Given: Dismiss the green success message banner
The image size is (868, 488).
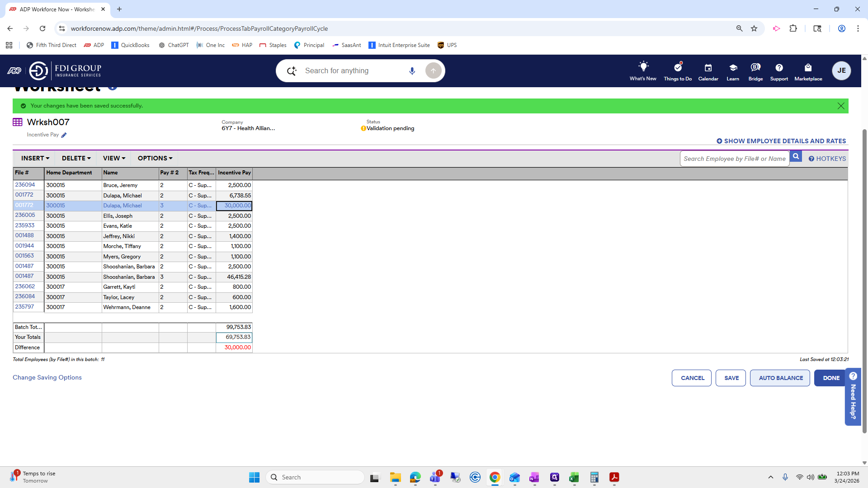Looking at the screenshot, I should pos(840,106).
